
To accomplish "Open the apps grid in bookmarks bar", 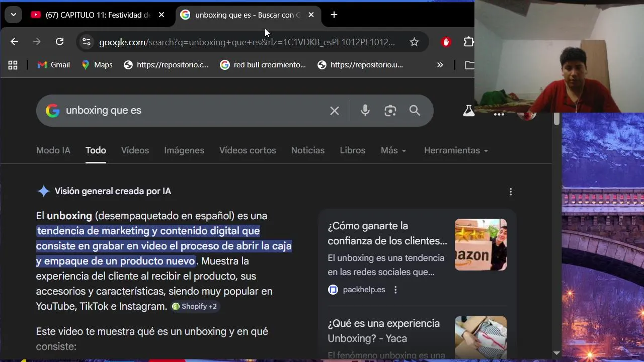I will pos(13,65).
